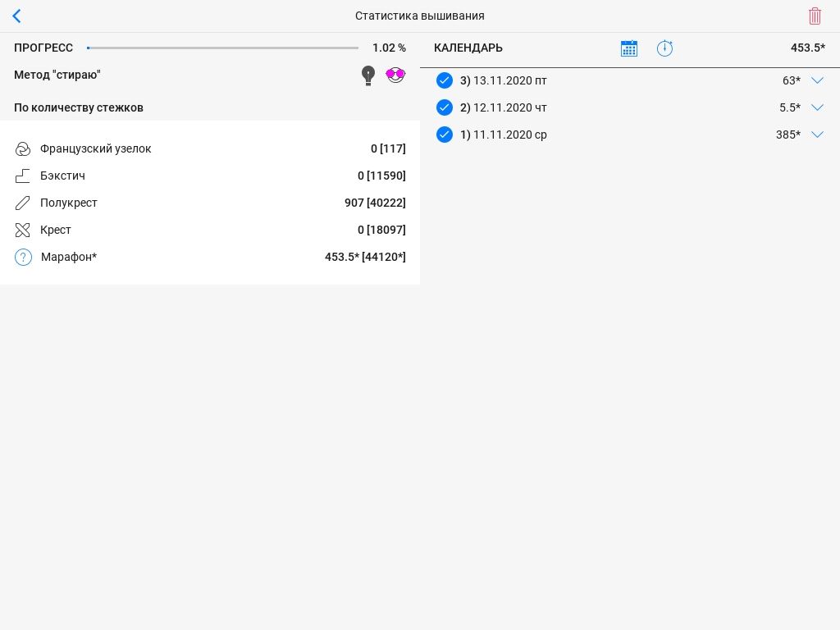Expand the 12.11.2020 entry details
Viewport: 840px width, 630px height.
pos(817,107)
